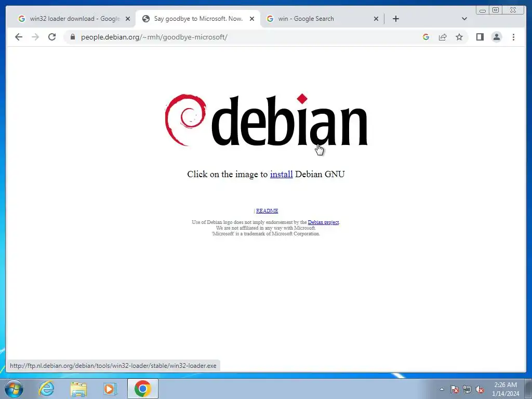
Task: Click the Google icon in address bar
Action: 426,37
